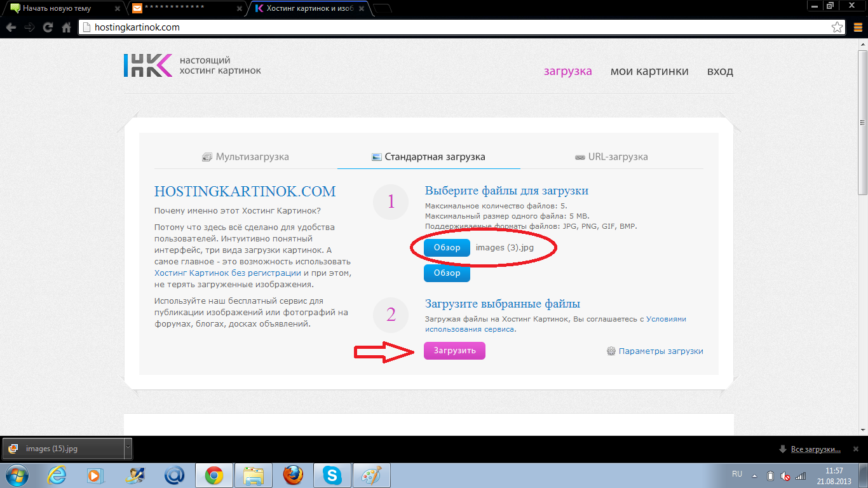Switch to the asterisks mail tab
The height and width of the screenshot is (488, 868).
(x=187, y=9)
